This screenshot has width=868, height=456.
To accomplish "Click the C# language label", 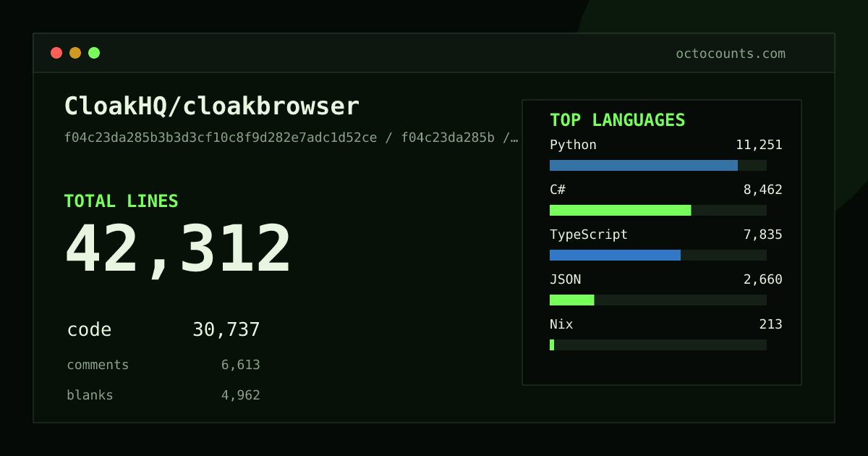I will point(558,190).
